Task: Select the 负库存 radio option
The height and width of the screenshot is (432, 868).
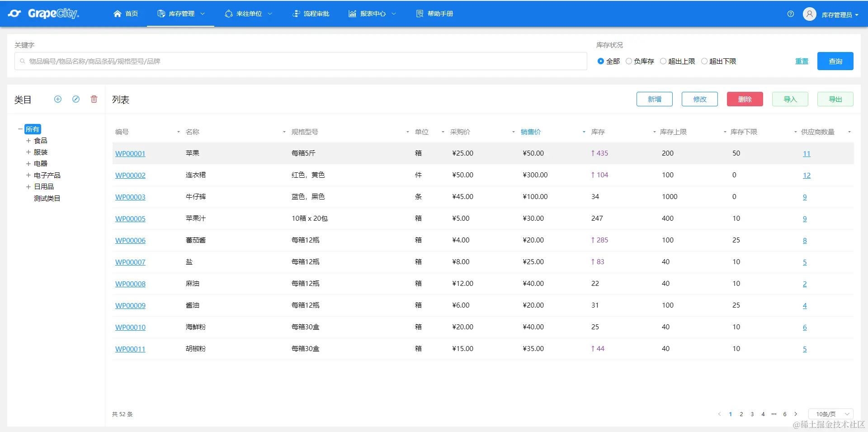Action: click(629, 61)
